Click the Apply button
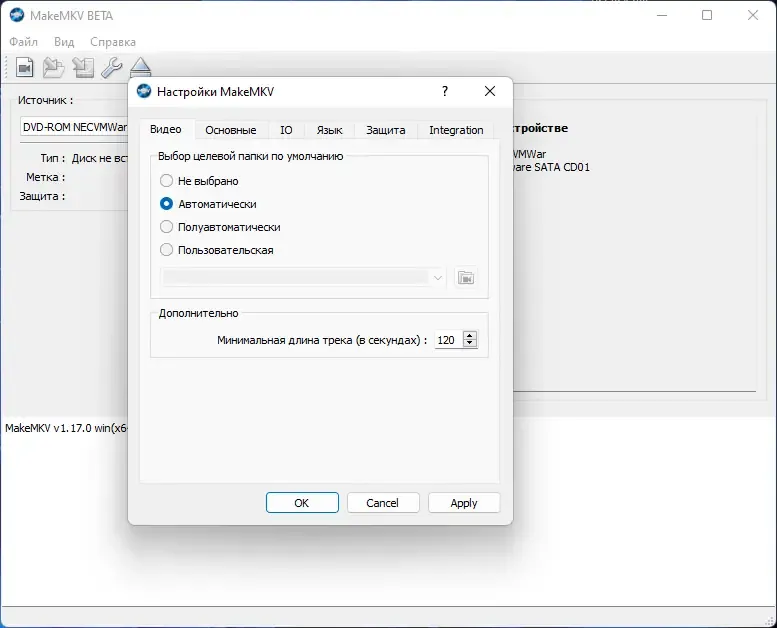The image size is (777, 628). (x=464, y=503)
